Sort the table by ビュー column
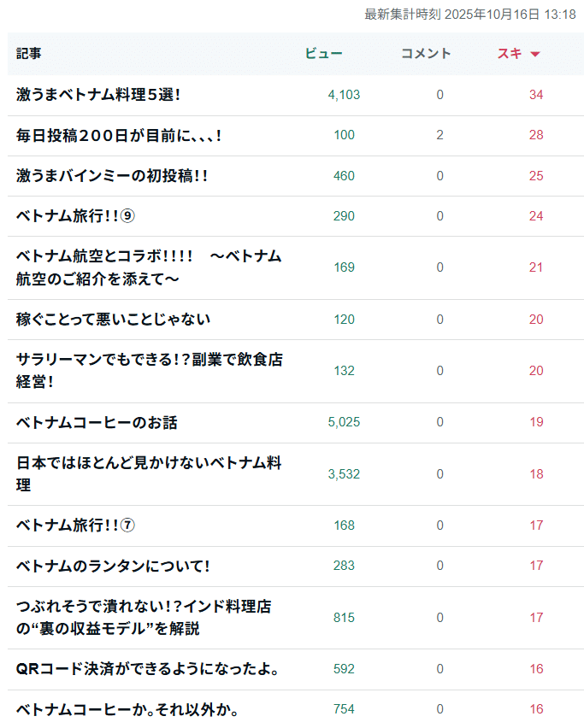 [324, 54]
